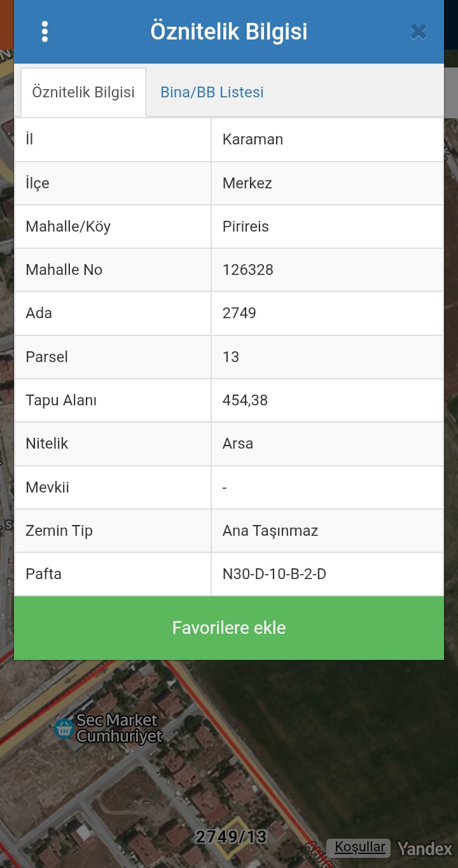Switch to the Bina/BB Listesi tab

click(212, 92)
